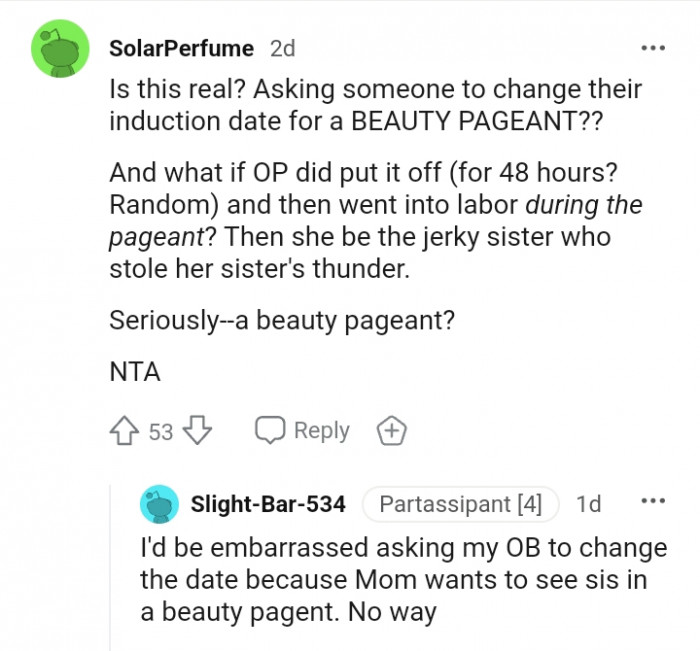Click the NTA verdict text
The image size is (700, 651).
point(134,371)
